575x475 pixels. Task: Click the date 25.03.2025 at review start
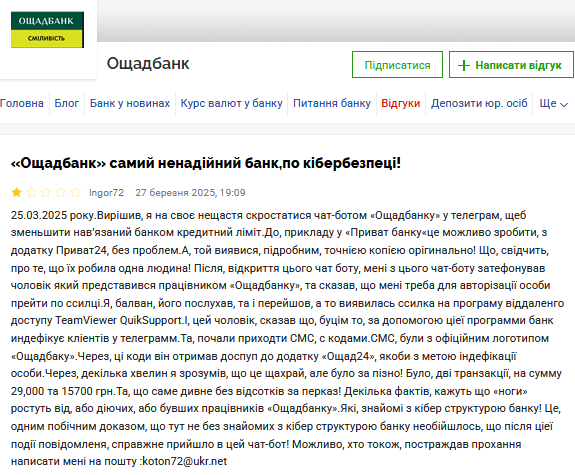click(39, 215)
